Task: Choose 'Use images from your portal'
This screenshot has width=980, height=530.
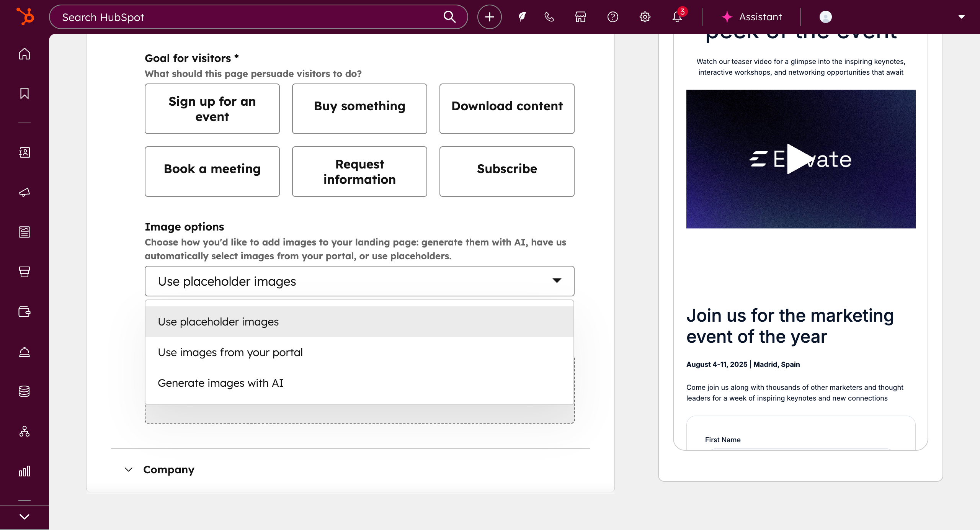Action: 230,352
